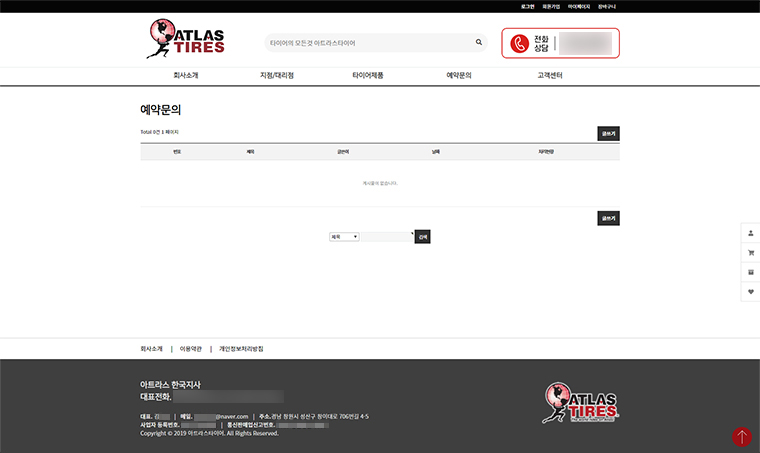Click the red phone consultation icon
This screenshot has height=453, width=760.
519,43
